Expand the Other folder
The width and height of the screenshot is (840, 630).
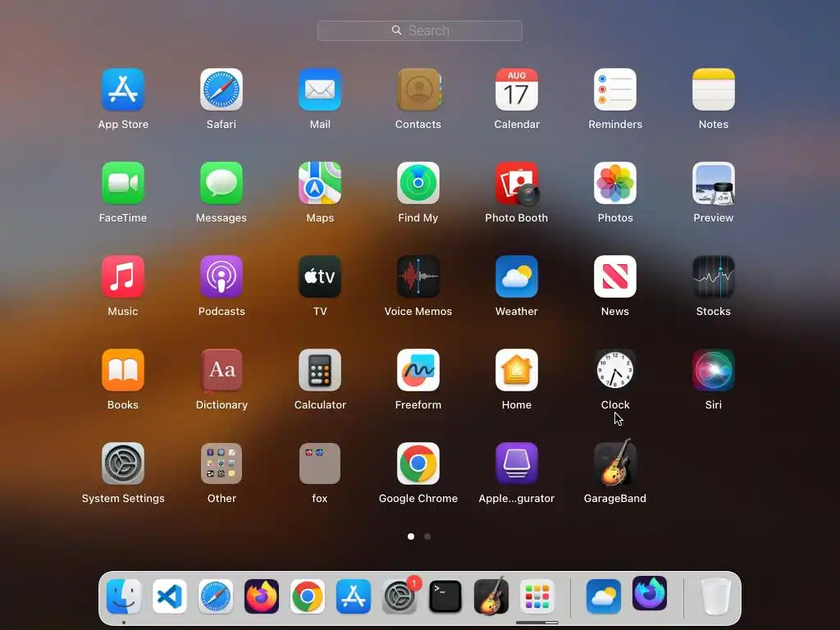221,463
